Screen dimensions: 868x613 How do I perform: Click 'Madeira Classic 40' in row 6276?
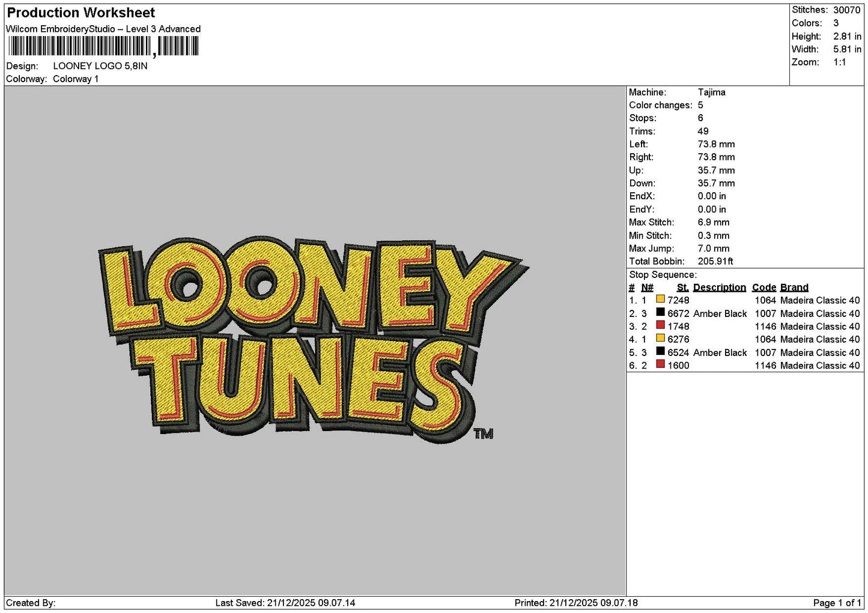point(821,339)
